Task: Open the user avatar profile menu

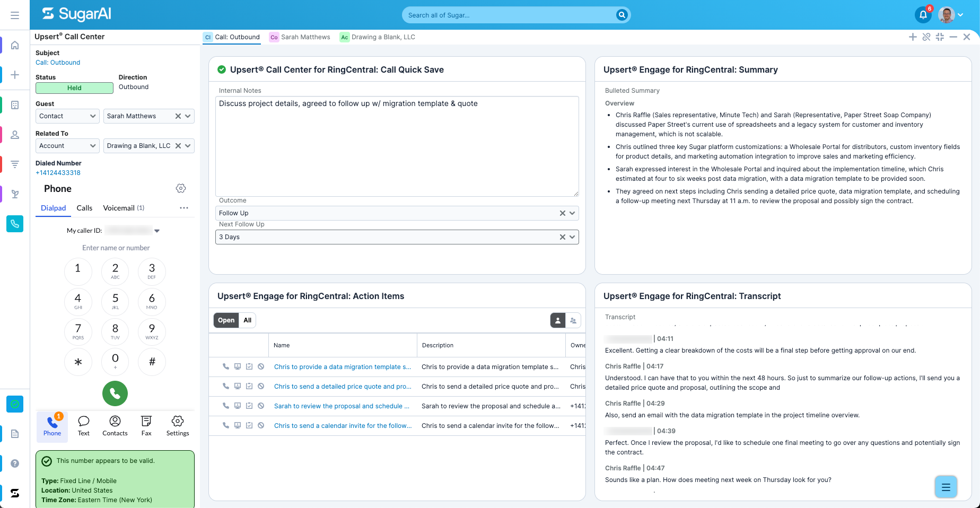Action: click(x=951, y=15)
